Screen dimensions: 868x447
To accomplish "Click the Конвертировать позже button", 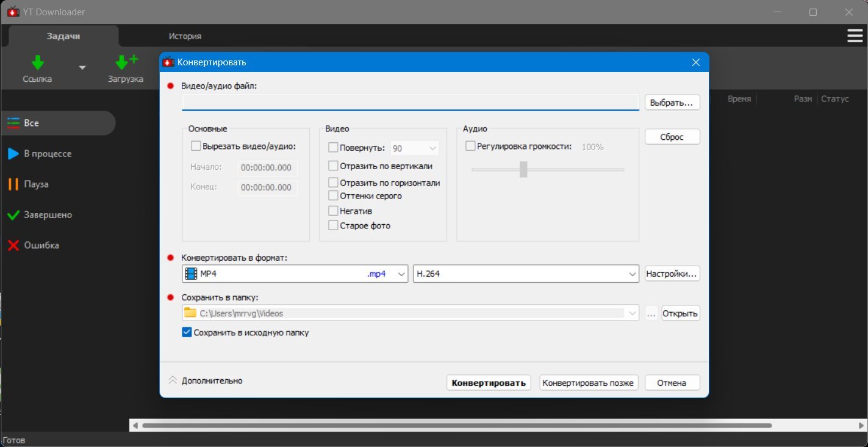I will pyautogui.click(x=589, y=383).
